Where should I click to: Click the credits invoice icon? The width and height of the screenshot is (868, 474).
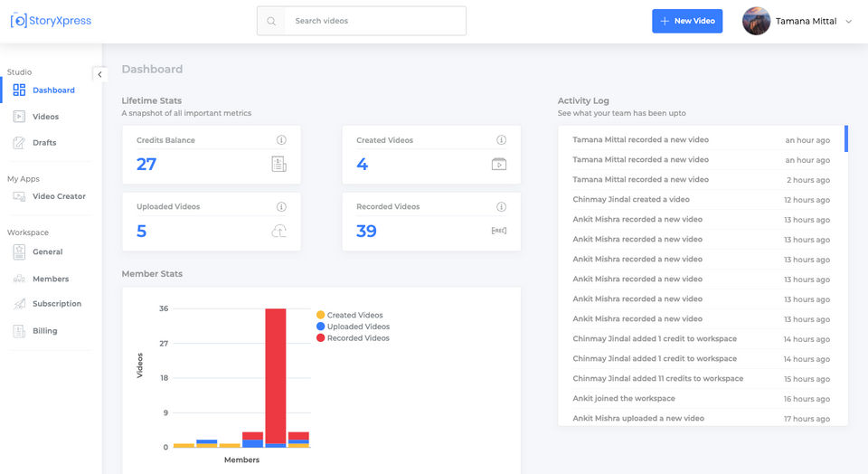coord(279,165)
